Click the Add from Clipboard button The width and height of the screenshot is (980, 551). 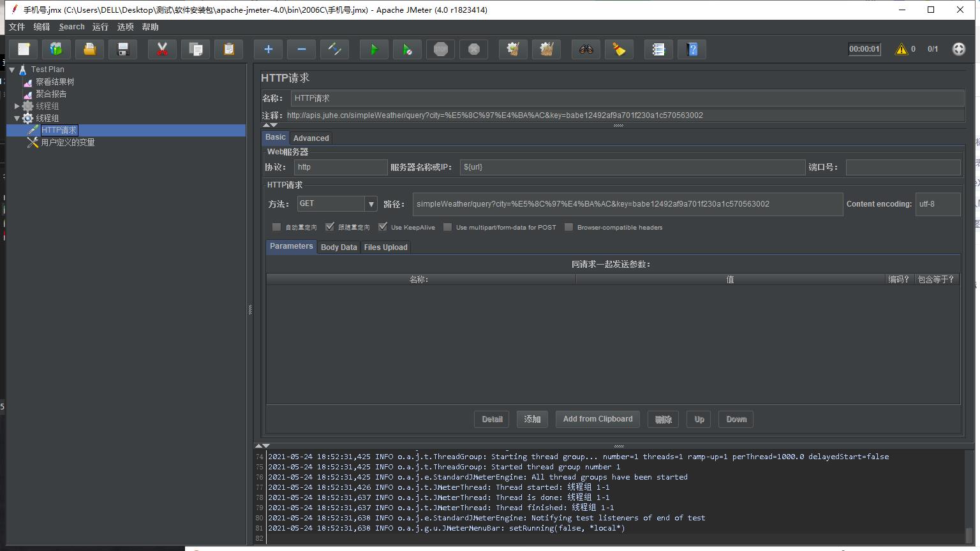point(598,420)
